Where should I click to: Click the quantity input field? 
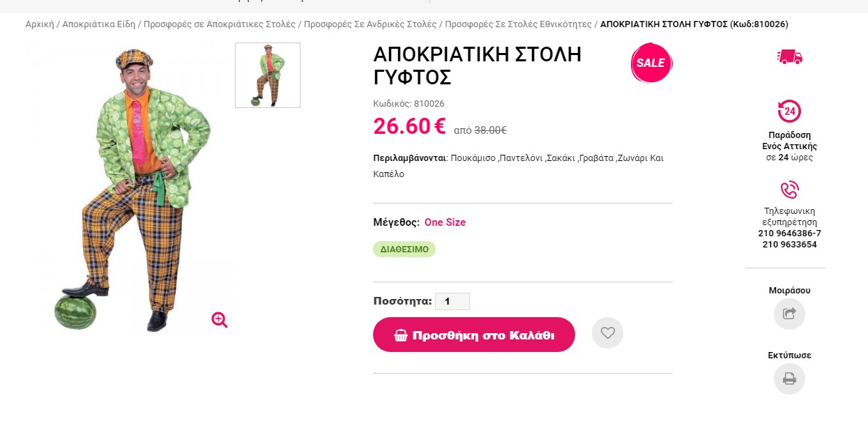452,302
